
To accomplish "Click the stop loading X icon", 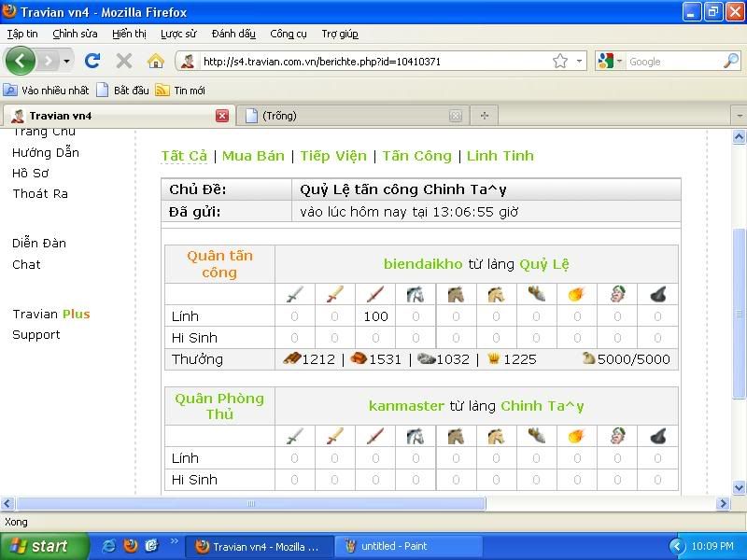I will click(x=124, y=61).
